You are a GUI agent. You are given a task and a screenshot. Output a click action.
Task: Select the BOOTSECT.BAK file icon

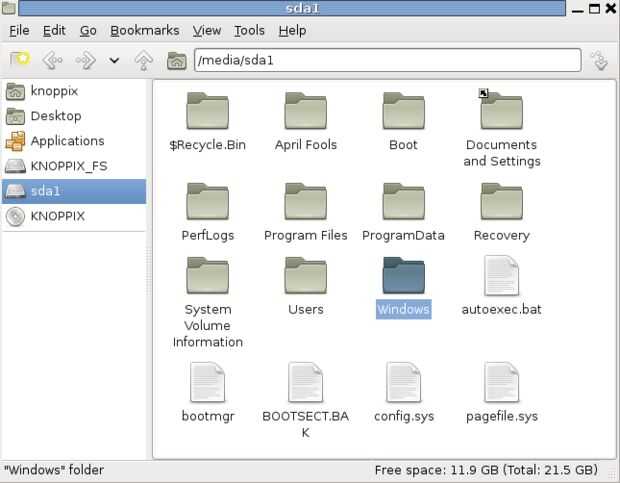tap(306, 382)
